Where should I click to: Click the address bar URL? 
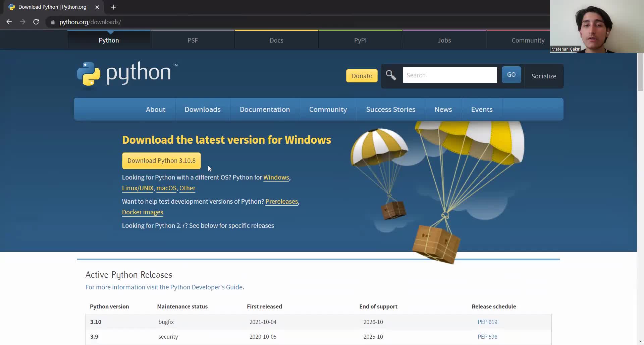90,22
